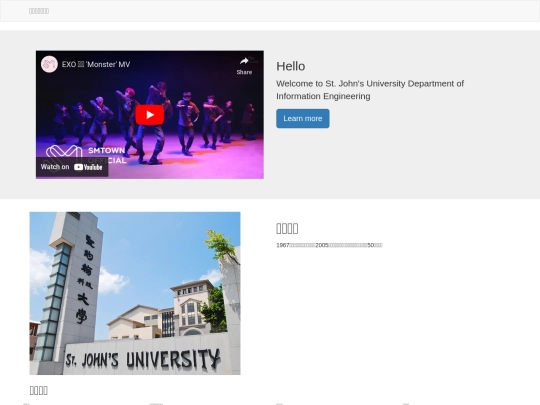Click Watch on YouTube
540x405 pixels.
[72, 167]
